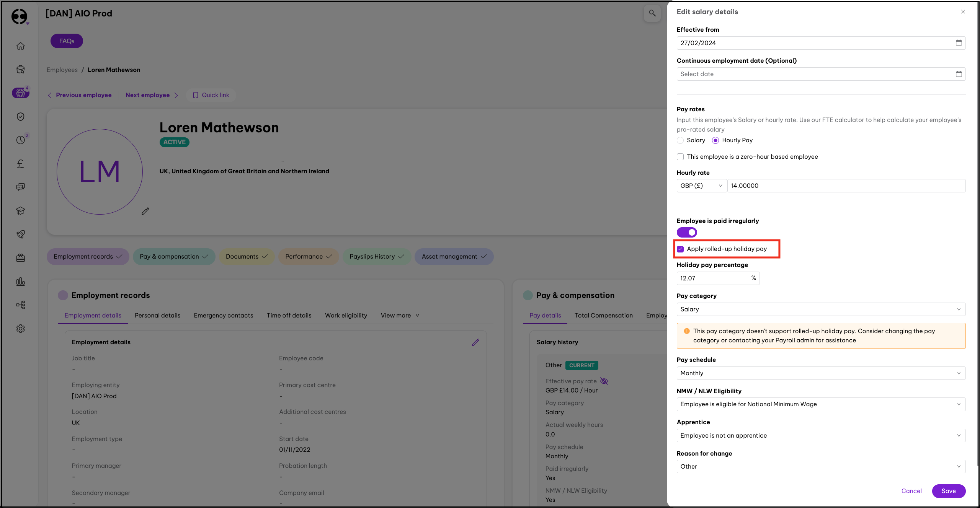Image resolution: width=980 pixels, height=508 pixels.
Task: Click the home icon in sidebar
Action: 21,46
